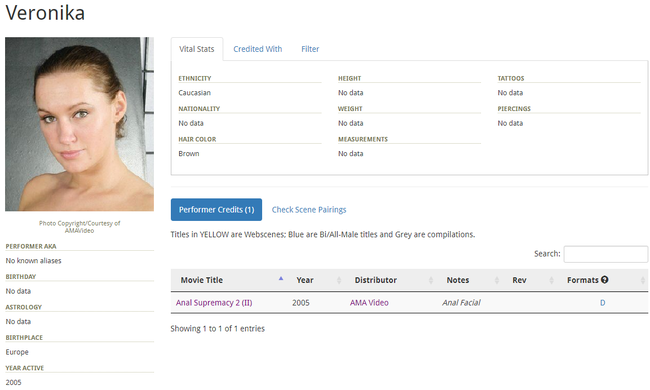Open the movie title link in table

tap(214, 303)
